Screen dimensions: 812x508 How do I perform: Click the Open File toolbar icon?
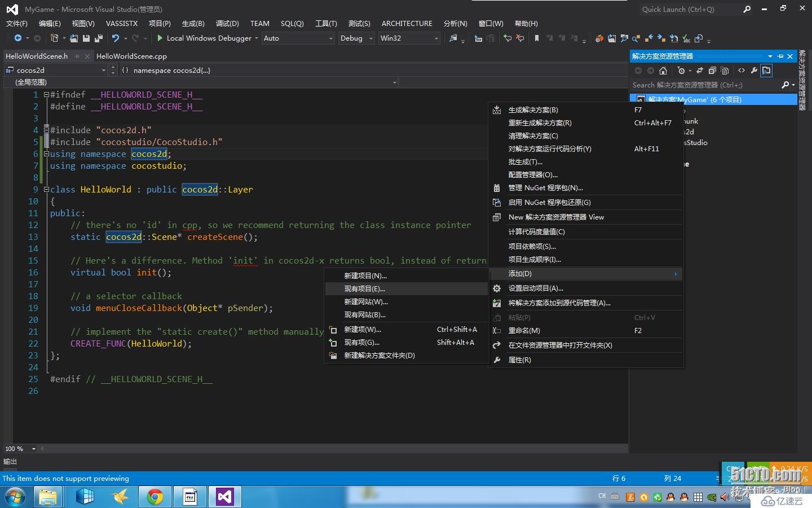[x=74, y=38]
